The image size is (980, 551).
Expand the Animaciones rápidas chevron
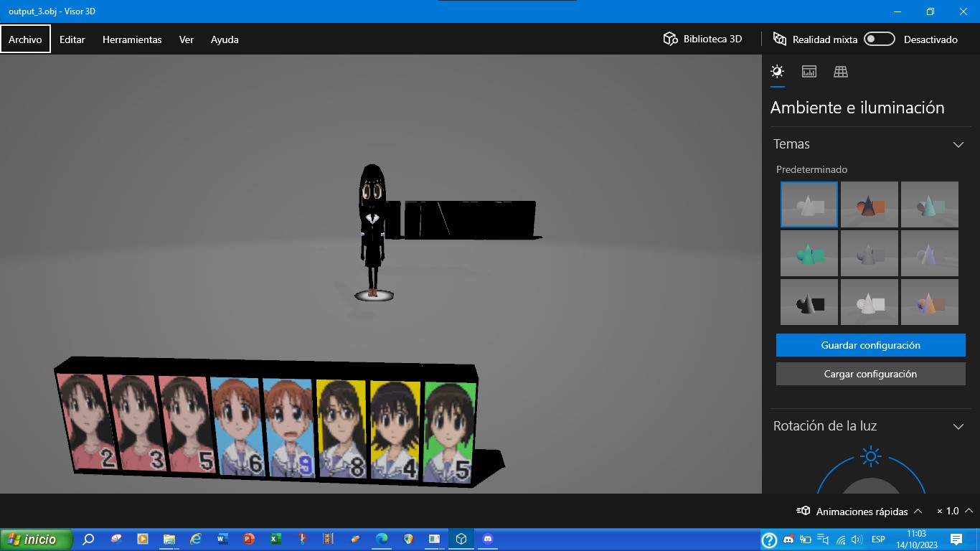918,511
